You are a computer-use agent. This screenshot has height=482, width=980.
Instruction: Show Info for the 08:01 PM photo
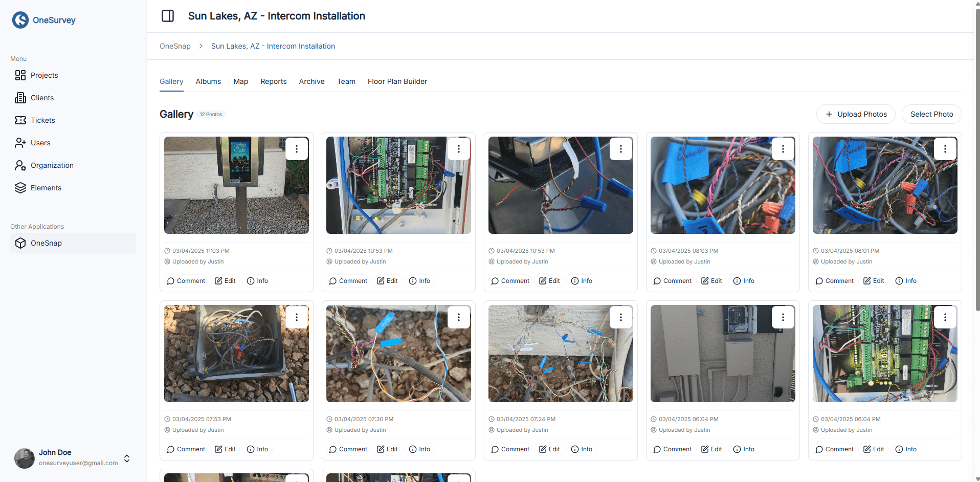906,281
